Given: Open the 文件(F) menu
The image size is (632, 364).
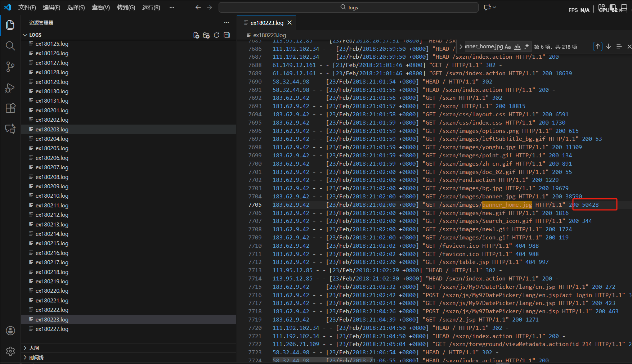Looking at the screenshot, I should (27, 8).
